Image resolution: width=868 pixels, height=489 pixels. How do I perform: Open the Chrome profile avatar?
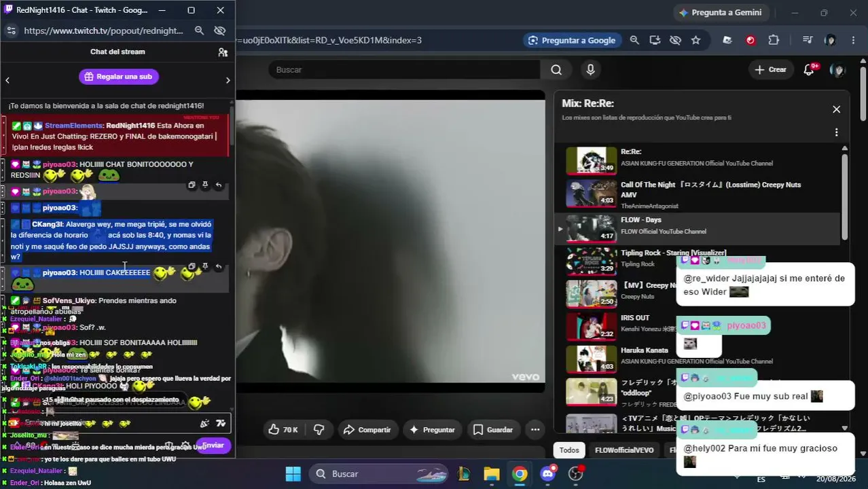coord(830,40)
